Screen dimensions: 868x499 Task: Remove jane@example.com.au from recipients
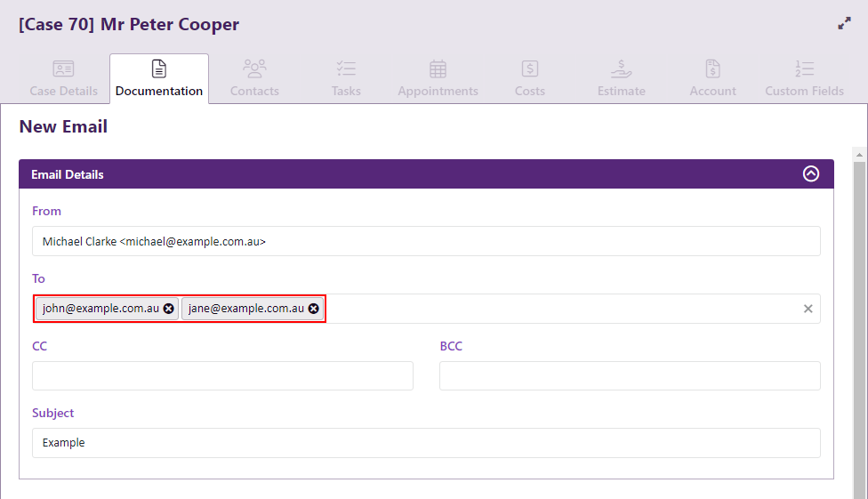(x=314, y=309)
